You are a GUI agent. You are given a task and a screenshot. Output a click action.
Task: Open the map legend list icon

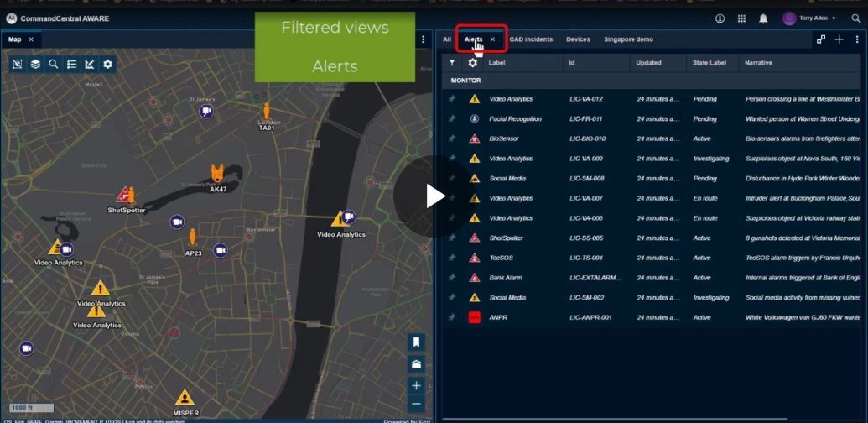[71, 64]
